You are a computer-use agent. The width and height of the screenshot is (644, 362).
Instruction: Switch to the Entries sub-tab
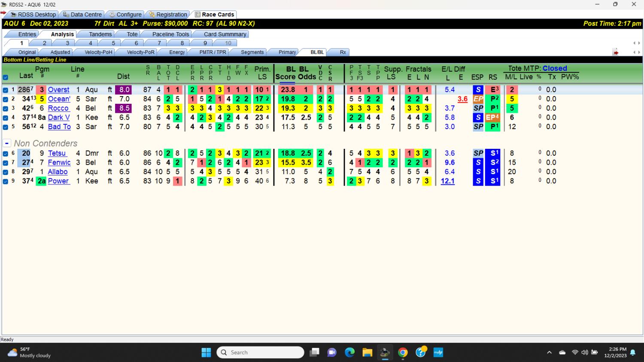tap(27, 34)
